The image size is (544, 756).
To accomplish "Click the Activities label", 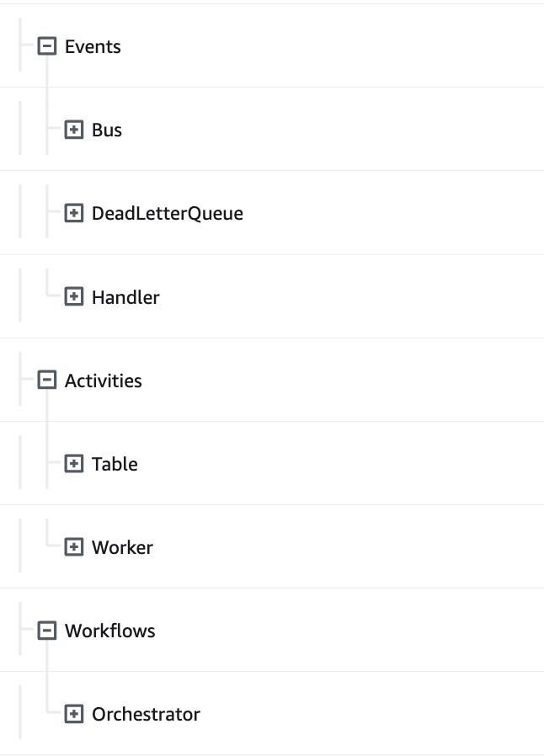I will click(103, 381).
